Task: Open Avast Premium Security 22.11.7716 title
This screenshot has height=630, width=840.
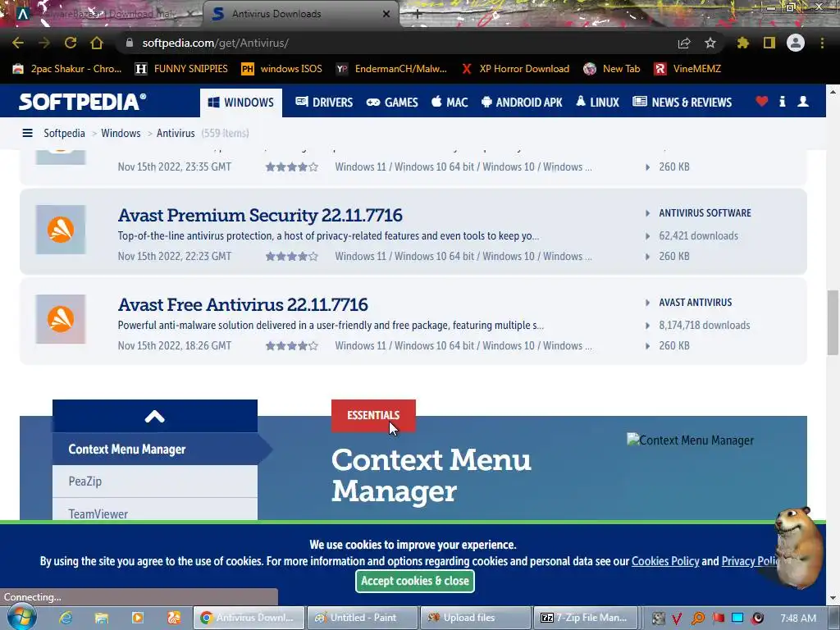Action: coord(260,216)
